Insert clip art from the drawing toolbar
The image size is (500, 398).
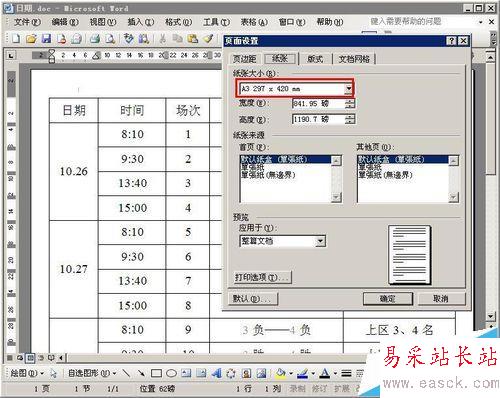[246, 373]
